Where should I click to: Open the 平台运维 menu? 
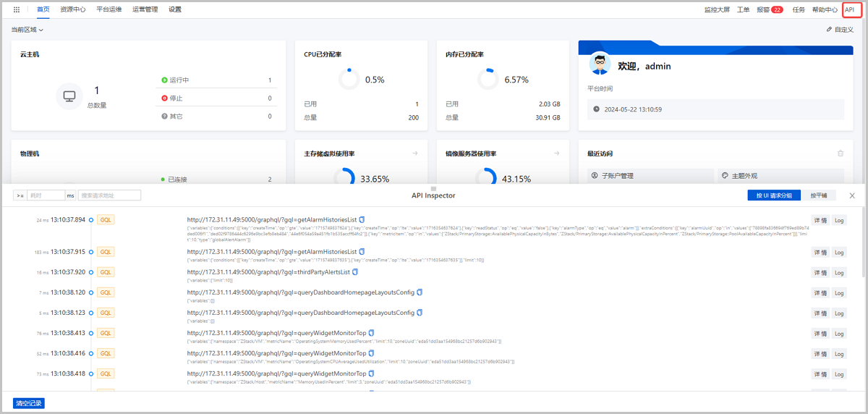click(x=109, y=10)
